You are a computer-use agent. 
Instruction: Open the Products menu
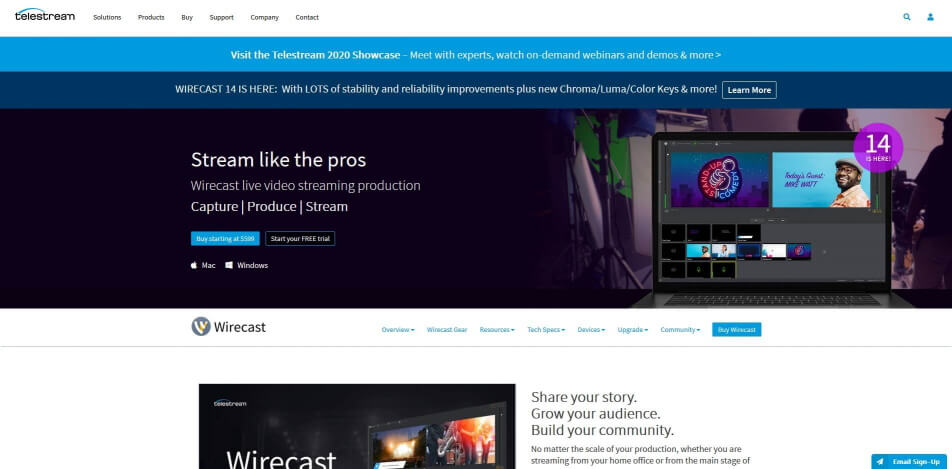[x=151, y=18]
